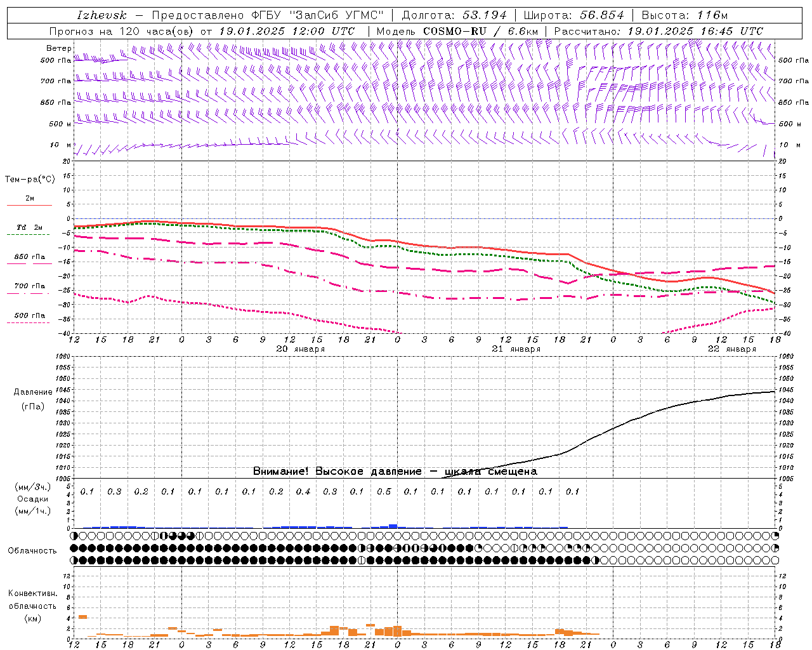Click the 'ЗапСиб УГМС' provider text
The width and height of the screenshot is (812, 650).
coord(336,15)
